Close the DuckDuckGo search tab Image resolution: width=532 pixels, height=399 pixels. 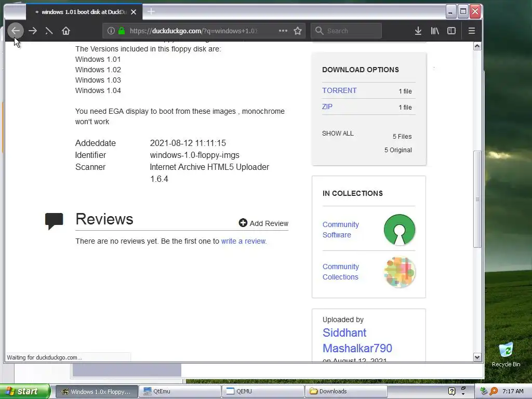click(134, 12)
